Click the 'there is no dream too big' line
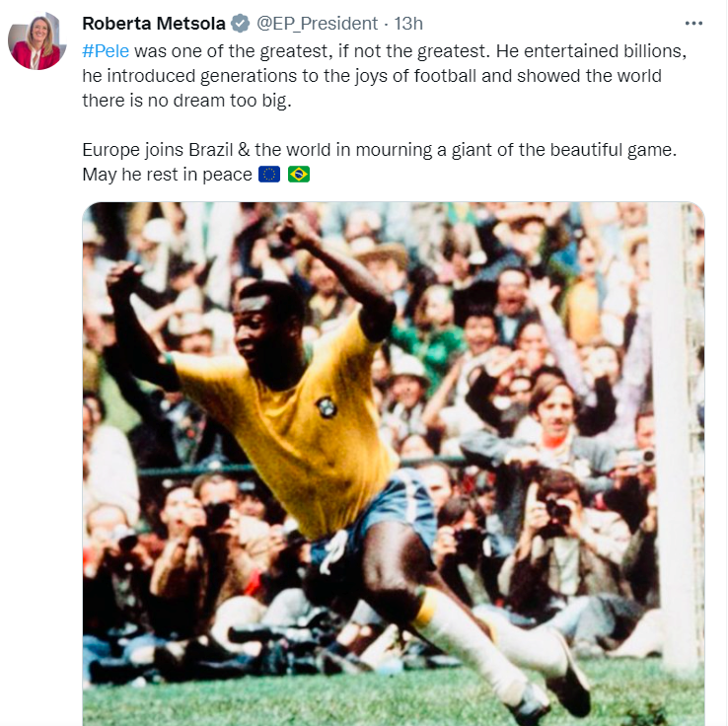 (186, 101)
